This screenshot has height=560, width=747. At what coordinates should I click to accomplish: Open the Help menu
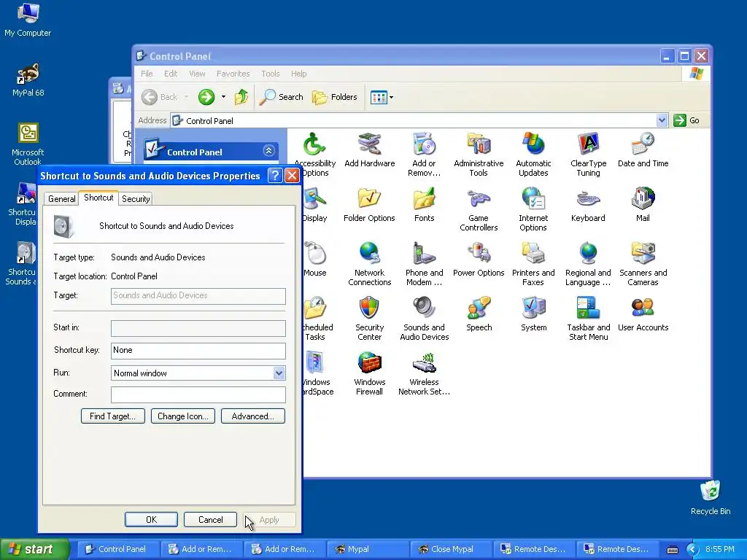[x=298, y=74]
